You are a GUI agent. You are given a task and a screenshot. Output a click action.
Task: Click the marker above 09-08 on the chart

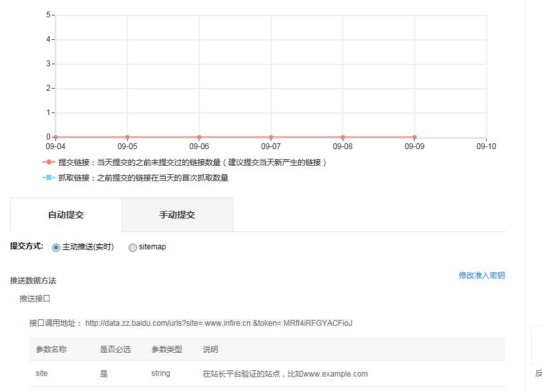343,136
